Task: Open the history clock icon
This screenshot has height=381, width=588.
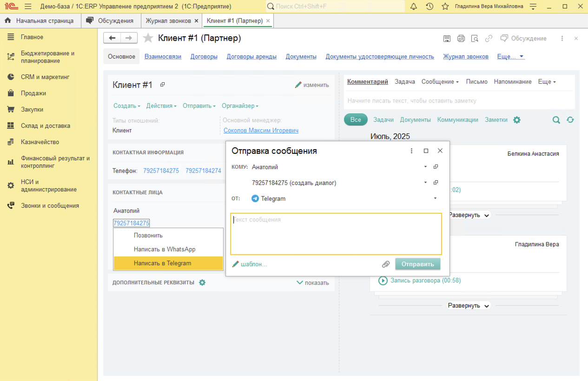Action: coord(429,7)
